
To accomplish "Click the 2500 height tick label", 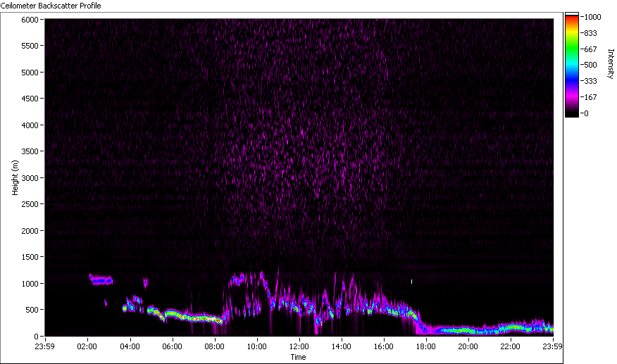I will click(x=30, y=204).
